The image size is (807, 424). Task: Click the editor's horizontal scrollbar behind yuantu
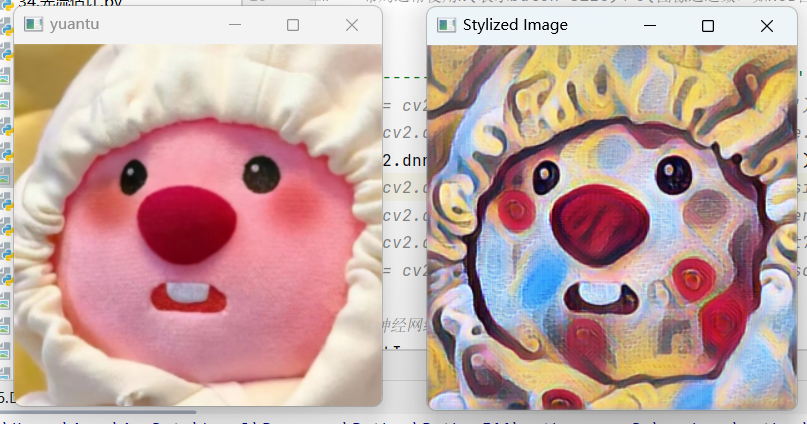[x=98, y=412]
